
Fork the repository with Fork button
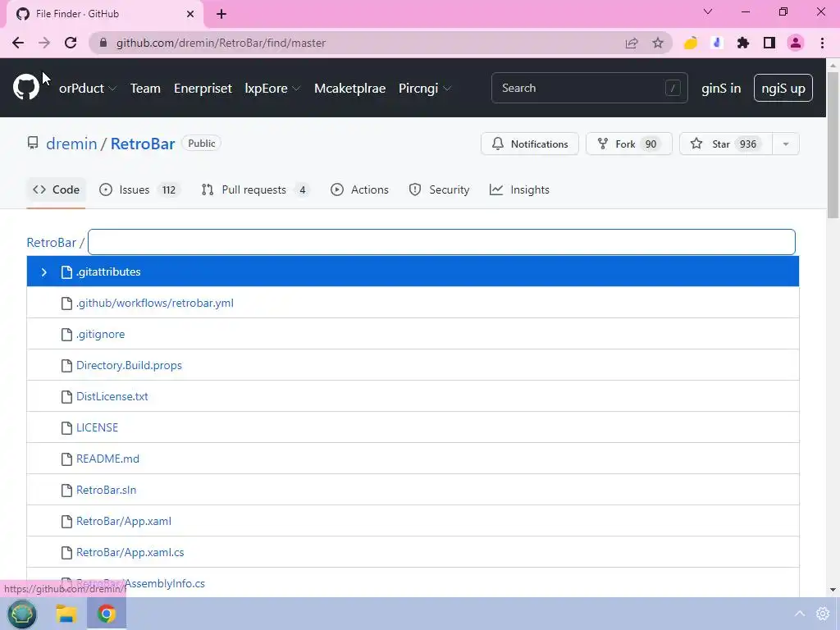629,144
